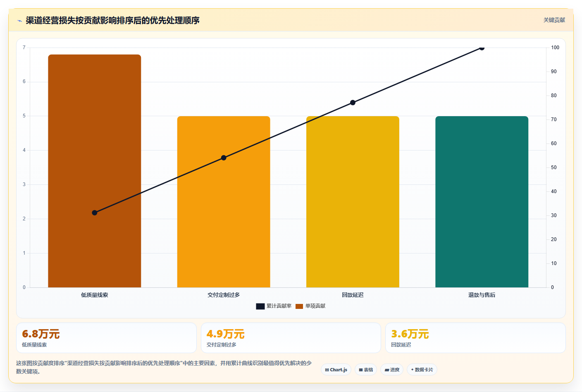Toggle the 单项贡献 legend swatch
Viewport: 582px width, 392px height.
299,306
